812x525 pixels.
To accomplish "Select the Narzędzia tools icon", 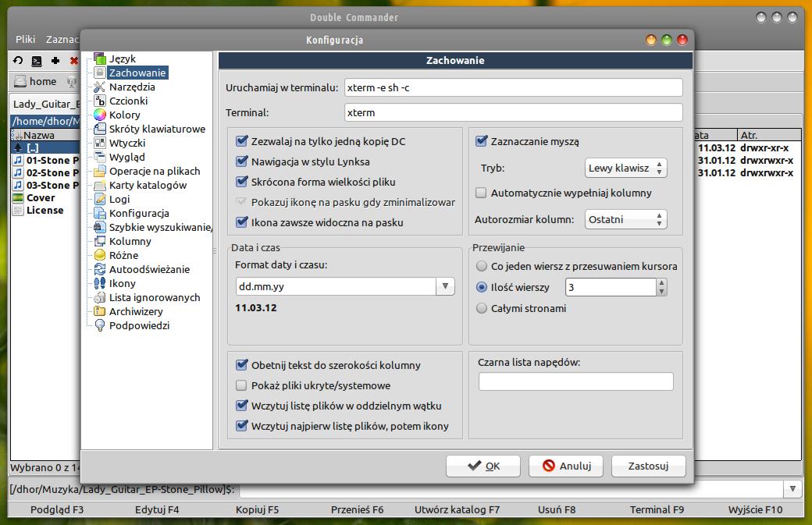I will (100, 87).
